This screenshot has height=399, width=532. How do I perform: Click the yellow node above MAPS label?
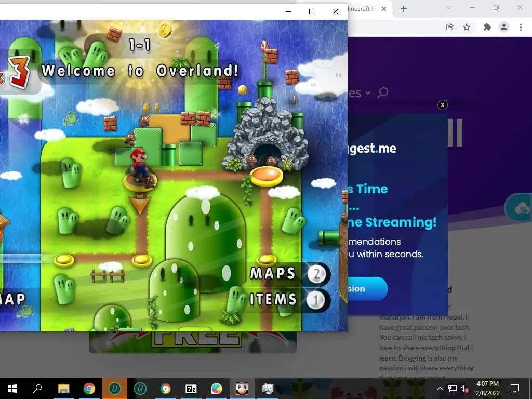tap(267, 260)
